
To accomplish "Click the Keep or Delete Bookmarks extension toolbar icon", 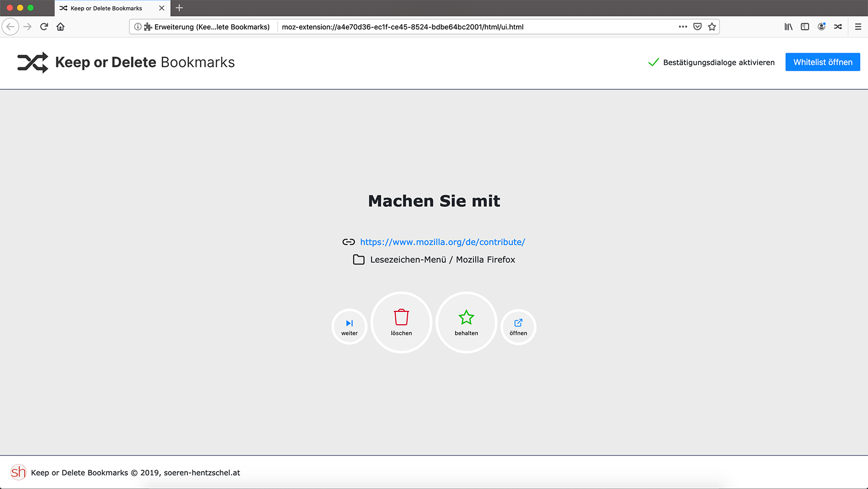I will click(x=838, y=26).
